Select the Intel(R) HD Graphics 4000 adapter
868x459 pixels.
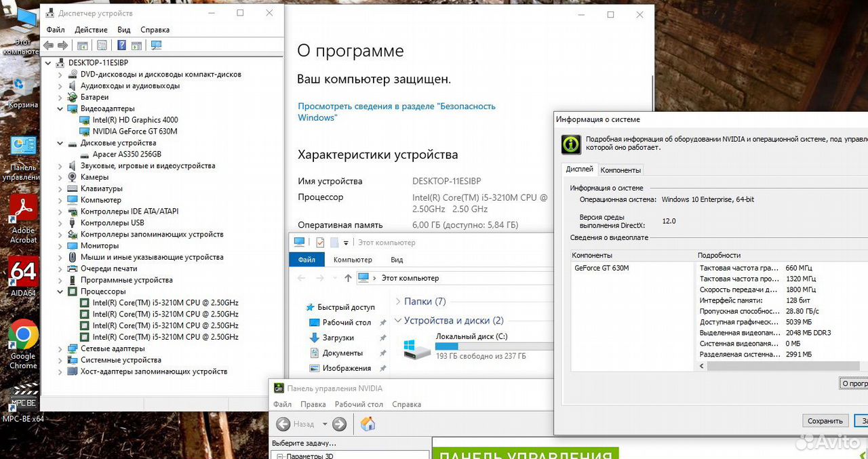[135, 120]
